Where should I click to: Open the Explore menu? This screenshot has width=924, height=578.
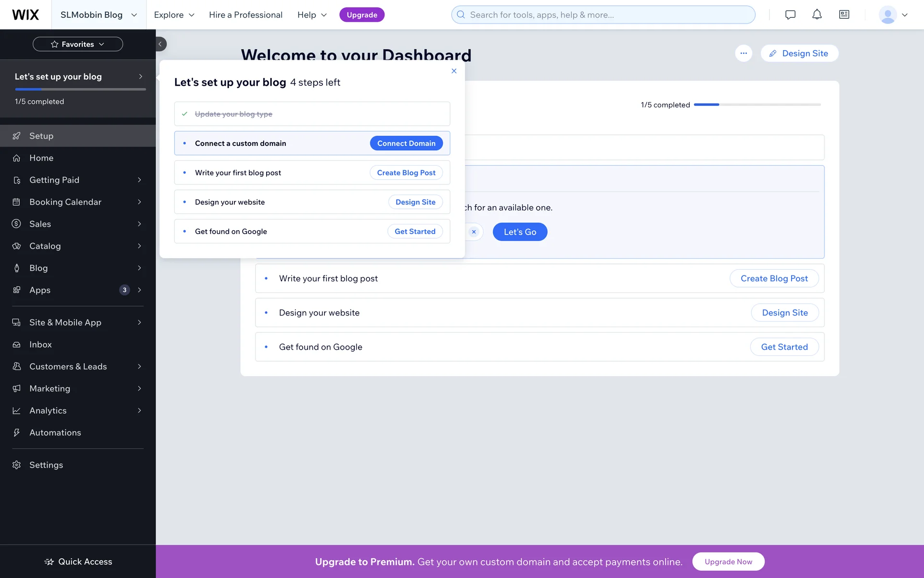coord(174,14)
